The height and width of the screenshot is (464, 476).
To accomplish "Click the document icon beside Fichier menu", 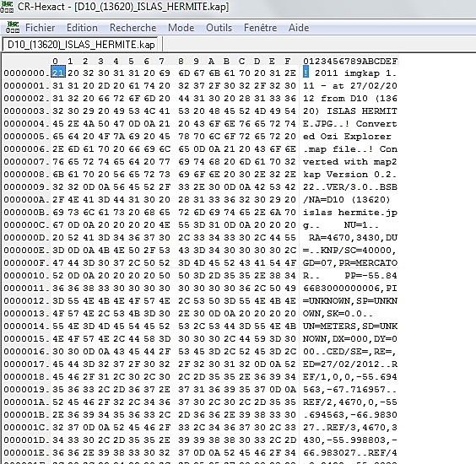I will point(13,27).
